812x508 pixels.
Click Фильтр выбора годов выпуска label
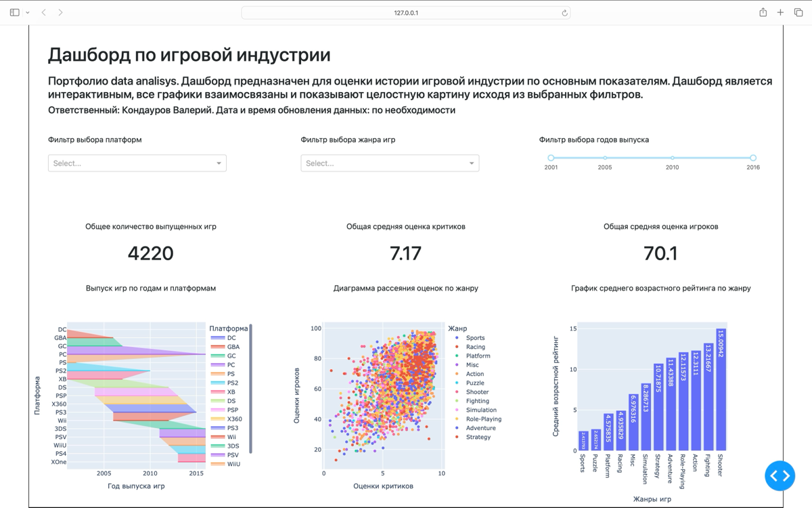[594, 140]
